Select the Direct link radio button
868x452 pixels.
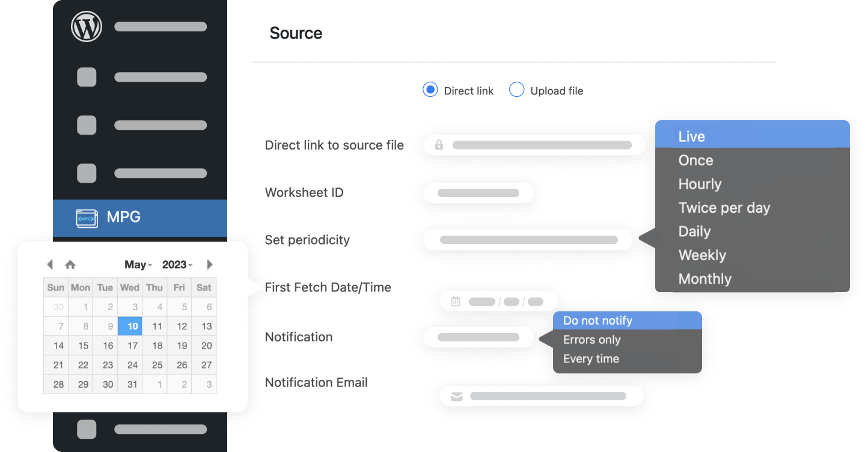[430, 89]
